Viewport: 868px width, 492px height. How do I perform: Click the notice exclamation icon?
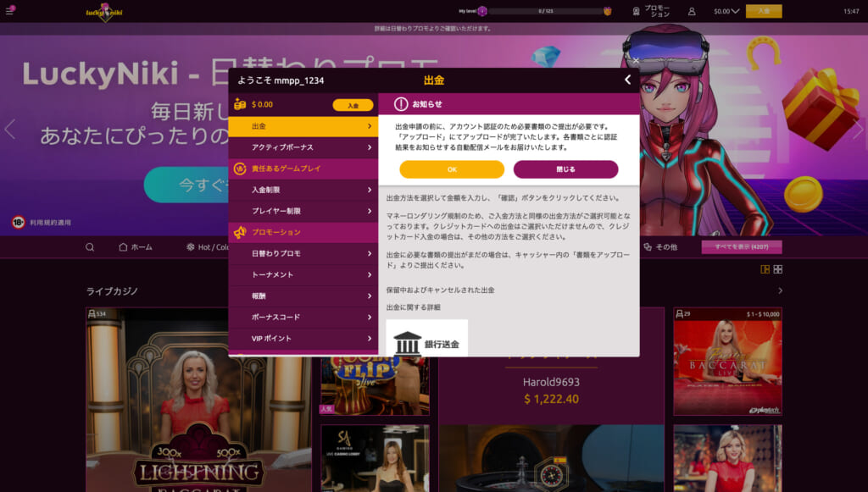pyautogui.click(x=401, y=104)
